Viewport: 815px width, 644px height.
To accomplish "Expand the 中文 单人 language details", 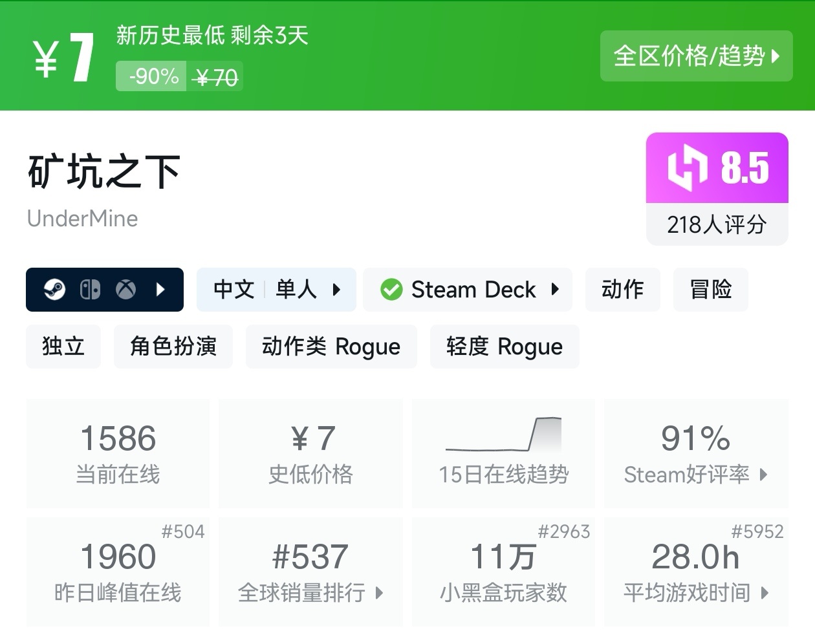I will point(276,290).
